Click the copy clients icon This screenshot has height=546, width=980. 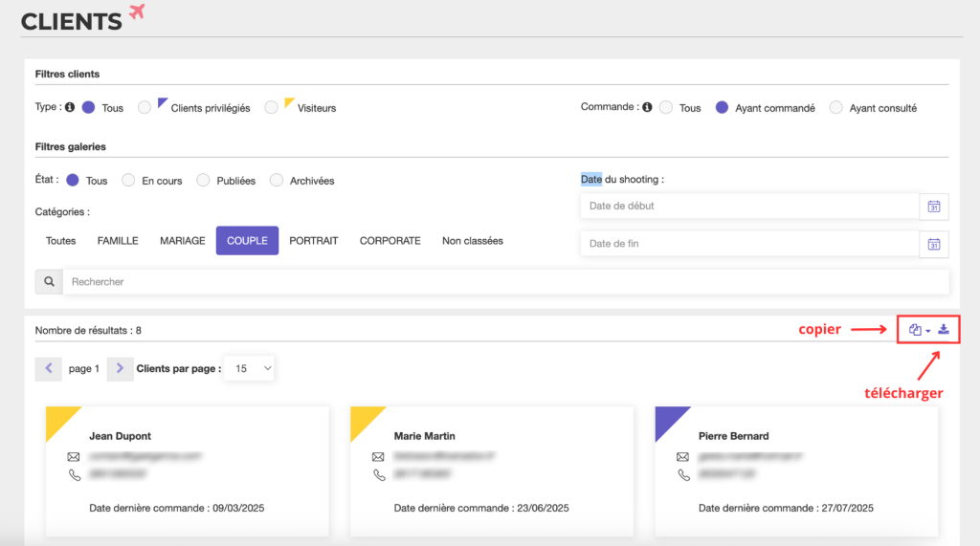coord(915,330)
